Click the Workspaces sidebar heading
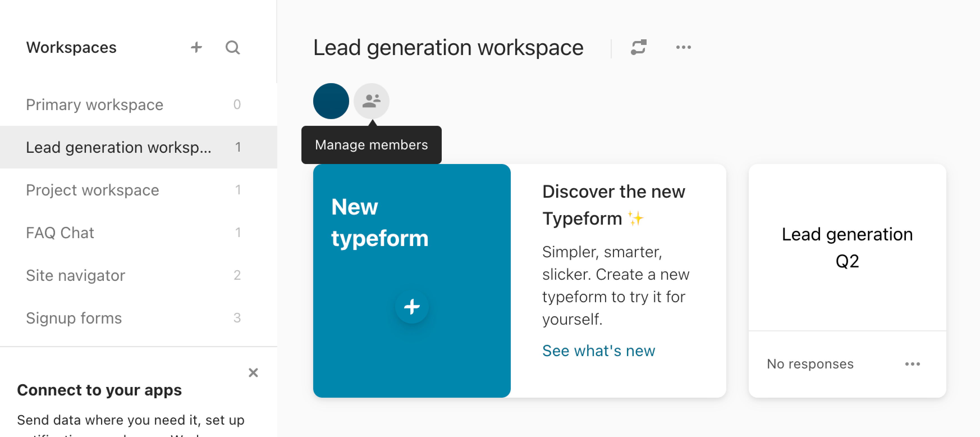Viewport: 980px width, 437px height. 71,47
